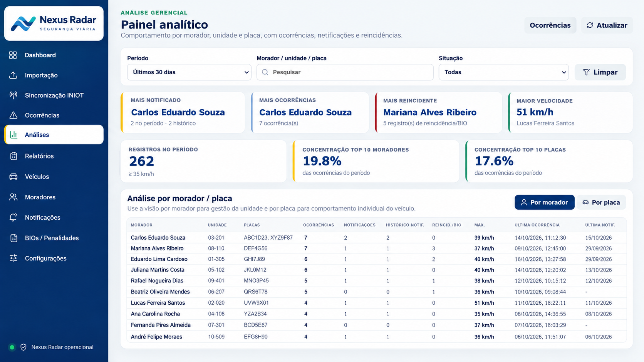Click the Dashboard grid icon in the sidebar
644x362 pixels.
coord(13,55)
